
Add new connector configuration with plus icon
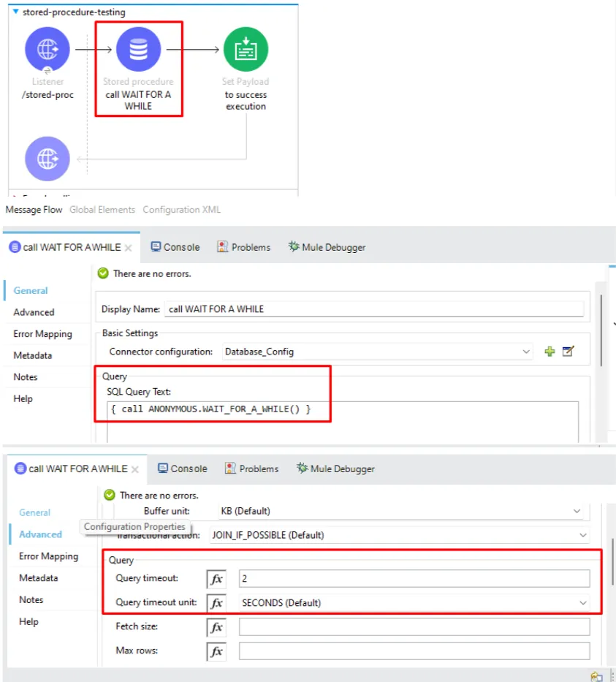[550, 352]
